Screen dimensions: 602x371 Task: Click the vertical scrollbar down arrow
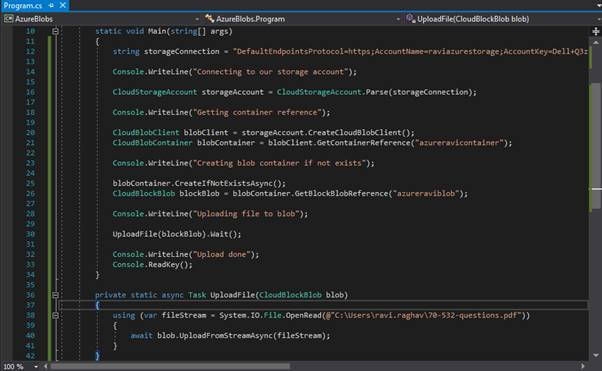pyautogui.click(x=596, y=355)
